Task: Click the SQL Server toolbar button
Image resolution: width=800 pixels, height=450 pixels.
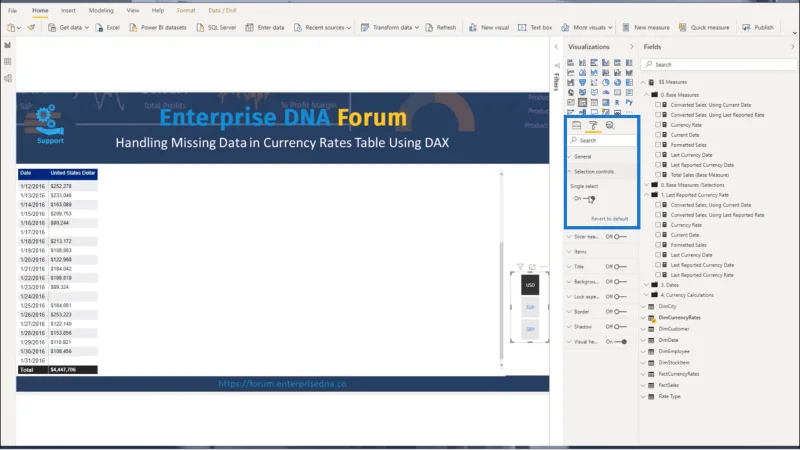Action: pos(216,28)
